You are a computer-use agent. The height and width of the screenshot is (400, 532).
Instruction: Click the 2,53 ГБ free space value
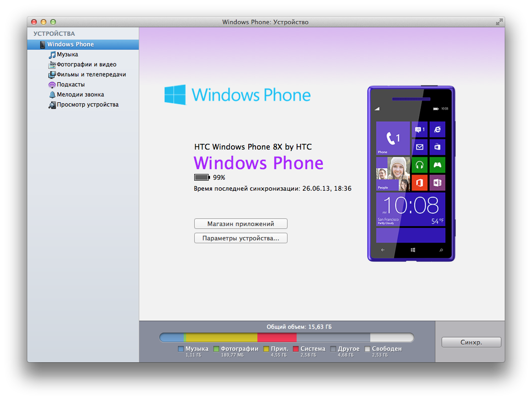pyautogui.click(x=380, y=355)
